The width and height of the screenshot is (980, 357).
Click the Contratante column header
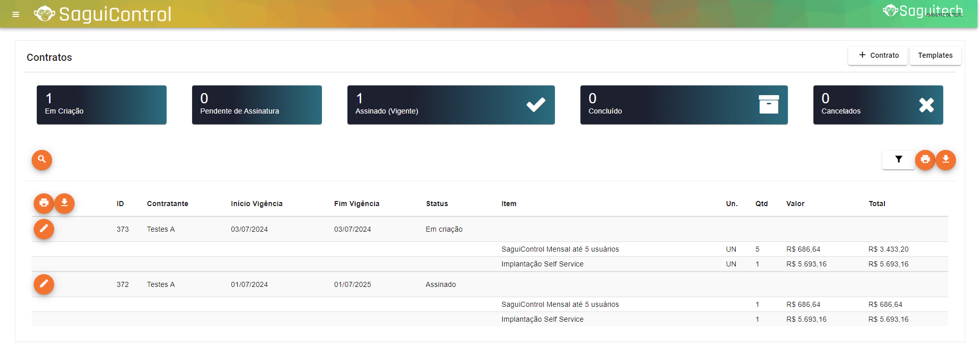click(x=168, y=204)
